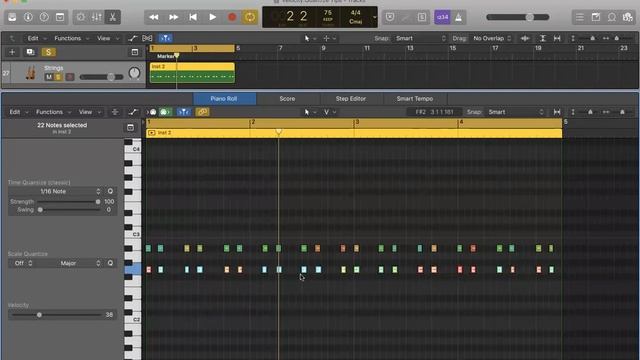
Task: Open the Mixer faders button
Action: [97, 17]
